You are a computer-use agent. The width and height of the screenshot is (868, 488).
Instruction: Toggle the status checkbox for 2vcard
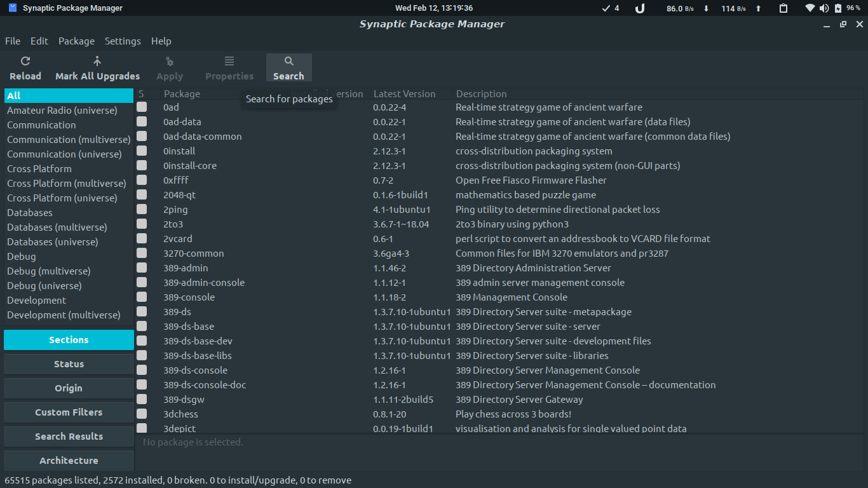pos(142,238)
